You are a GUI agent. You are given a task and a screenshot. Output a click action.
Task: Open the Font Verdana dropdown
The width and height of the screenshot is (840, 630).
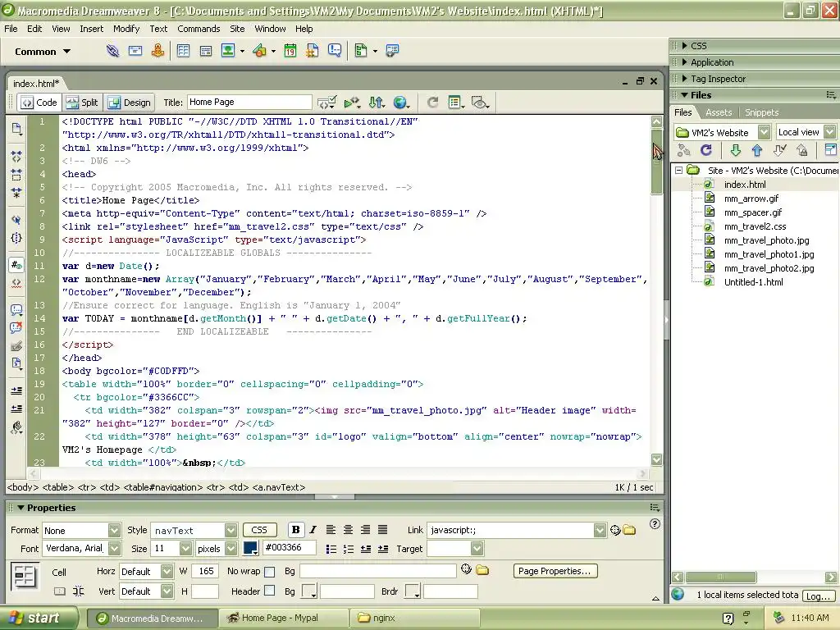114,549
